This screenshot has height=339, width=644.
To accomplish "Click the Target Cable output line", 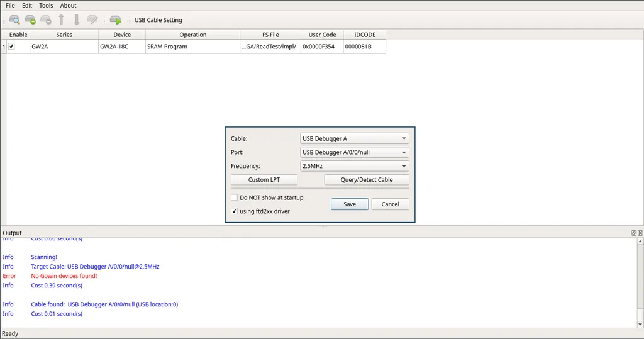I will [x=96, y=267].
